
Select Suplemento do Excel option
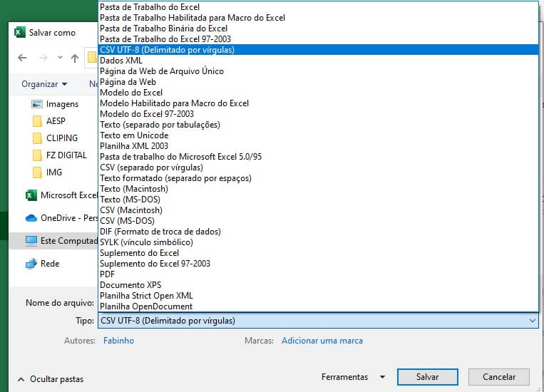point(318,253)
